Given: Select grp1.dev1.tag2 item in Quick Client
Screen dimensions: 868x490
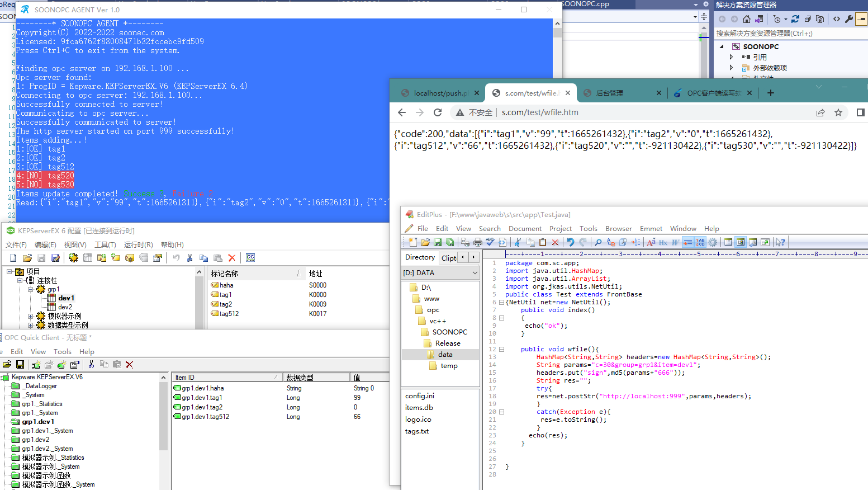Looking at the screenshot, I should (202, 407).
